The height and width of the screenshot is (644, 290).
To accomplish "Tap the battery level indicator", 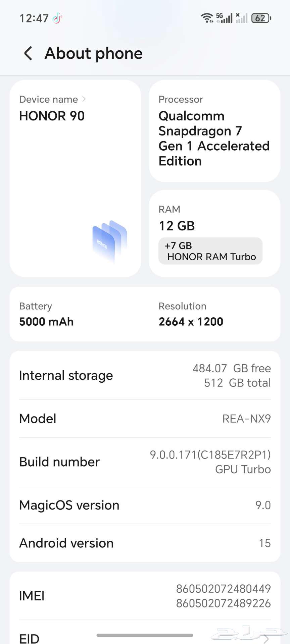I will (x=261, y=18).
